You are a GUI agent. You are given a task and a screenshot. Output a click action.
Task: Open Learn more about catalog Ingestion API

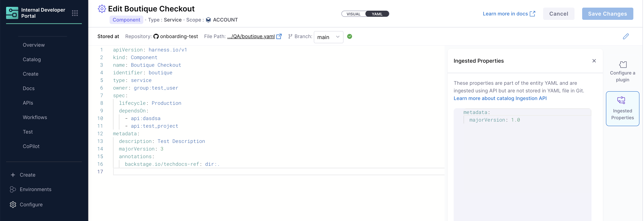click(500, 98)
